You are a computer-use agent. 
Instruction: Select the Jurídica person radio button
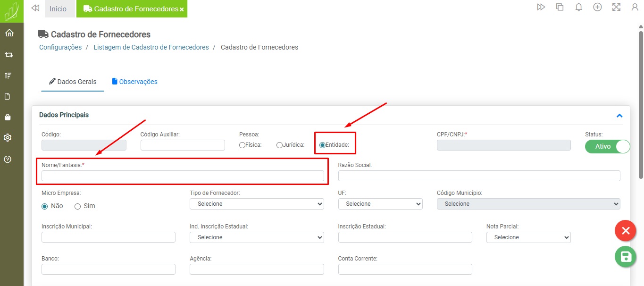(279, 145)
